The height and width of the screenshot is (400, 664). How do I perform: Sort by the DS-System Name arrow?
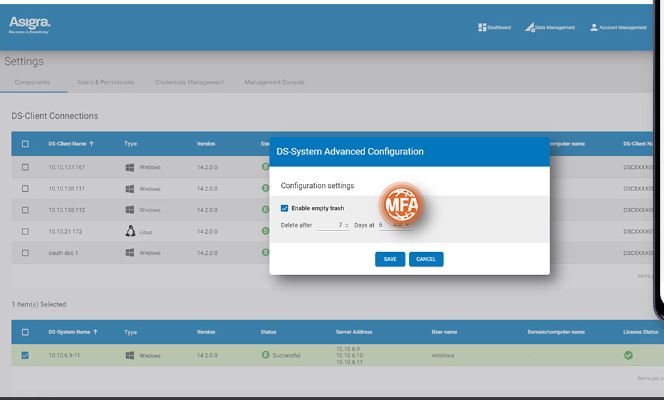pos(95,332)
